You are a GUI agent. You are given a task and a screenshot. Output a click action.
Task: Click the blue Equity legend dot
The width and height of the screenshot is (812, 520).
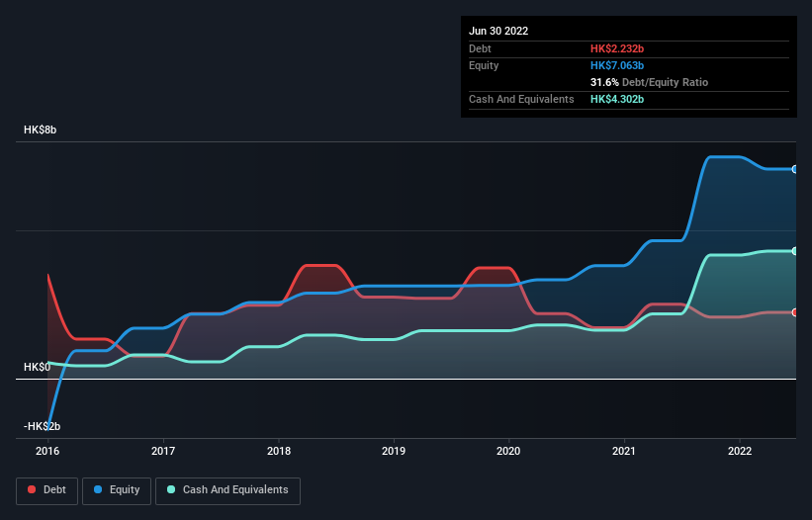pyautogui.click(x=97, y=489)
